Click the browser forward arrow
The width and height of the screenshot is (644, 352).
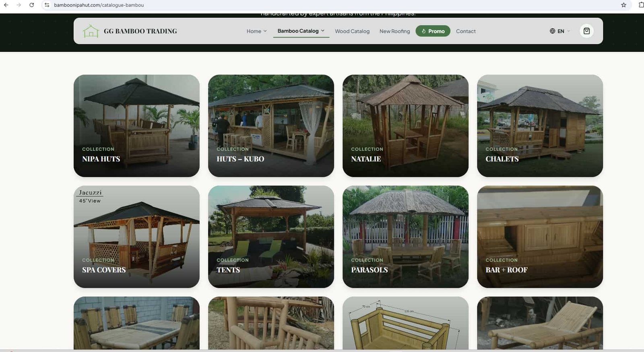point(19,5)
